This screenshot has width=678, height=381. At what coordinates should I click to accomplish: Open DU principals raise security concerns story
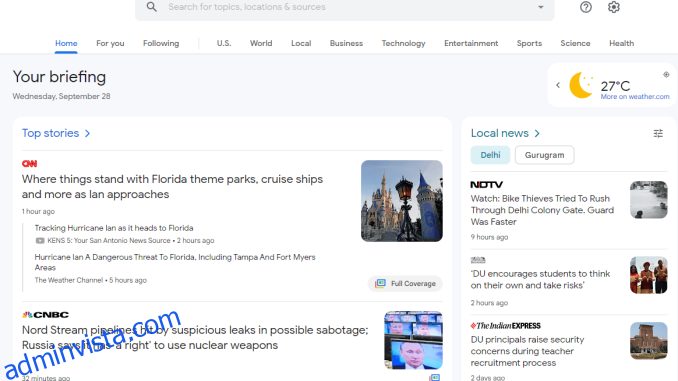528,351
